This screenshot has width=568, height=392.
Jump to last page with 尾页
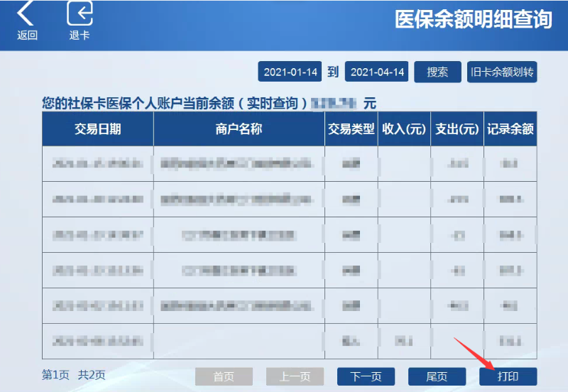coord(437,376)
